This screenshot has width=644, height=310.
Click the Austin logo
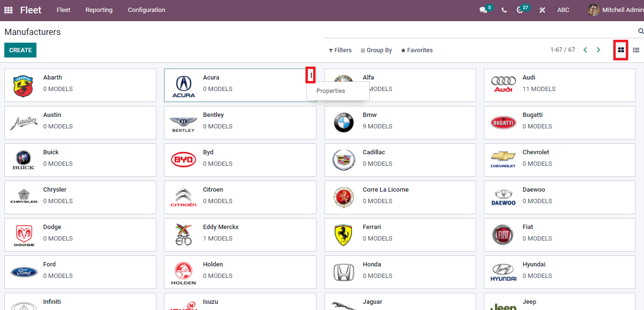click(x=24, y=123)
